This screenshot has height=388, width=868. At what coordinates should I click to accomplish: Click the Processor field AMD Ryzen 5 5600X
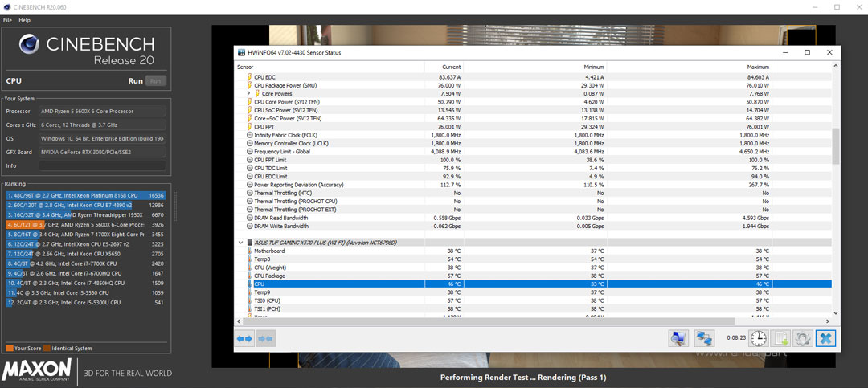coord(102,111)
